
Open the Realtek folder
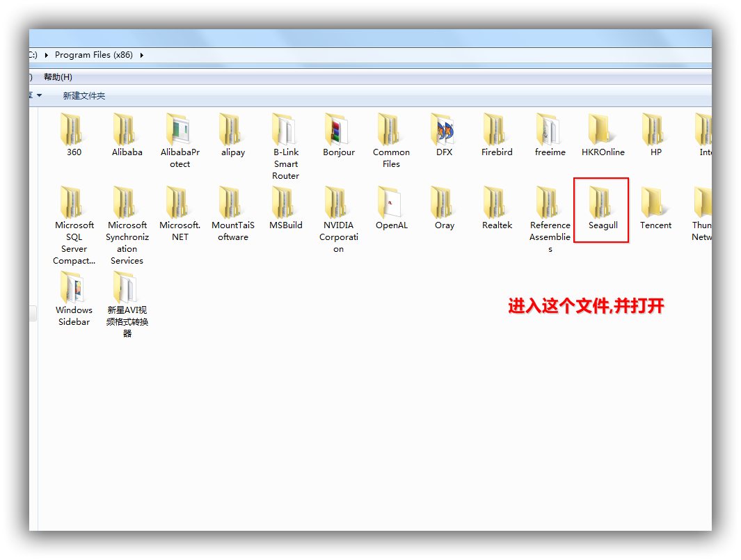497,203
